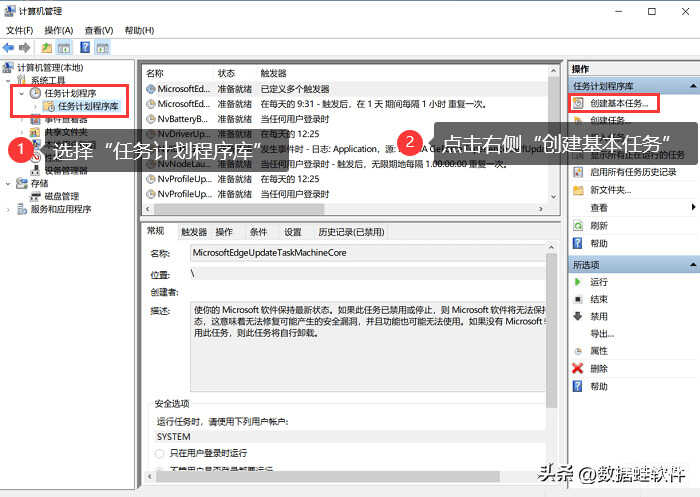Switch to the 历史记录(已禁用) tab

point(351,232)
